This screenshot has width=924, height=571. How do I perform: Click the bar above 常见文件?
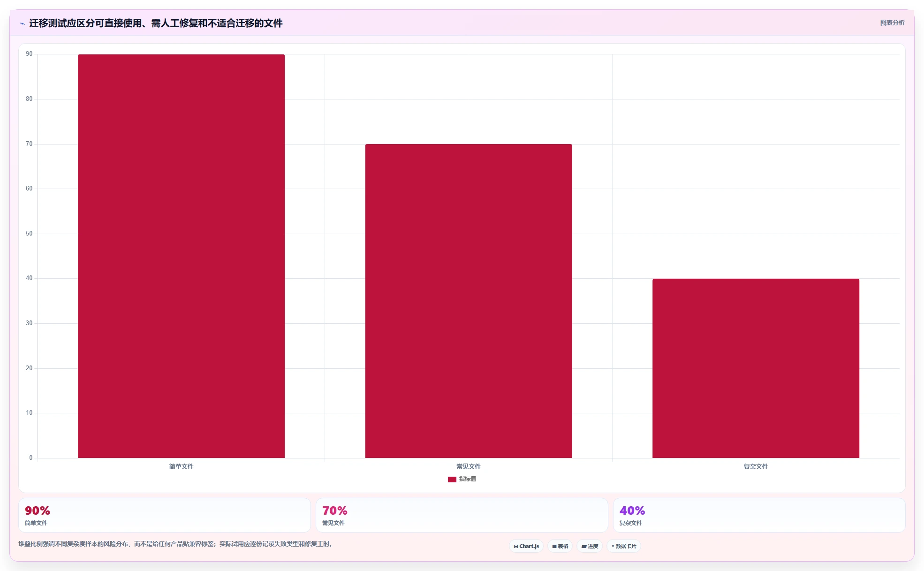(469, 301)
